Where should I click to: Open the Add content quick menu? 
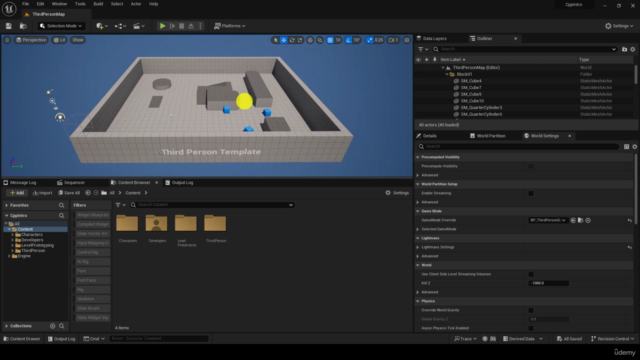[102, 26]
